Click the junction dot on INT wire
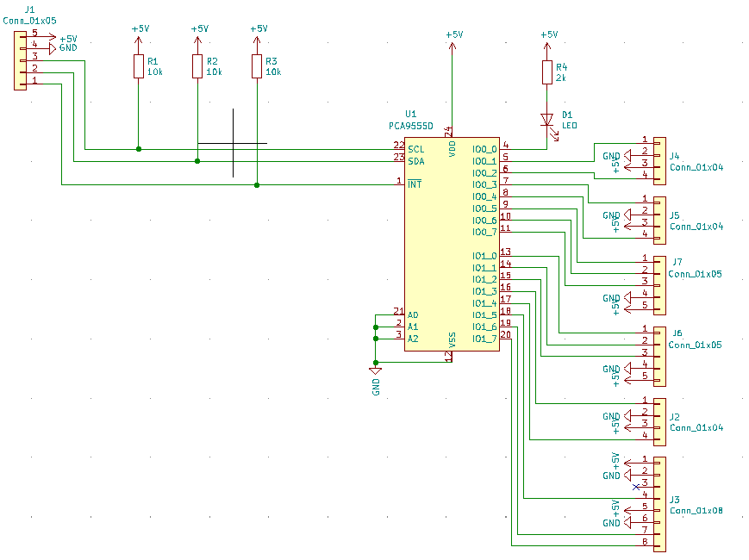Viewport: 749px width, 560px height. [x=257, y=184]
